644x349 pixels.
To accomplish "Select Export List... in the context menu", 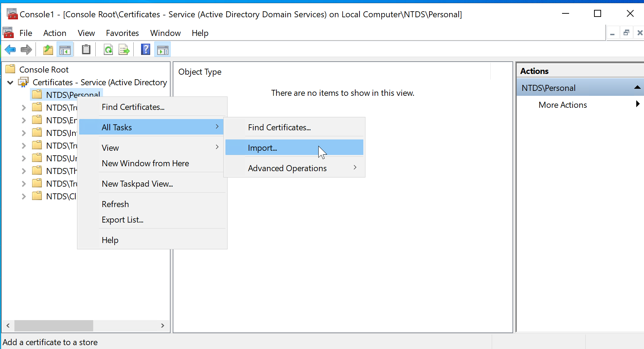I will [122, 220].
